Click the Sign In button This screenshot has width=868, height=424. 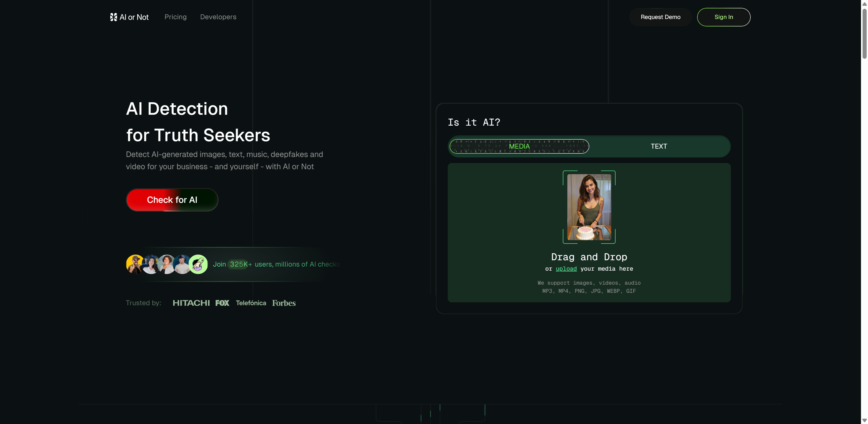[x=723, y=17]
